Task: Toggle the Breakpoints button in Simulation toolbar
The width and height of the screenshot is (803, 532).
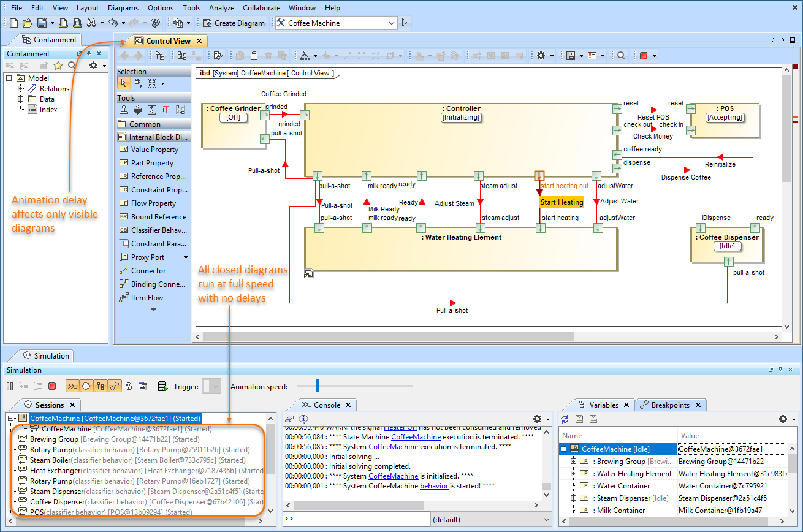Action: 115,386
